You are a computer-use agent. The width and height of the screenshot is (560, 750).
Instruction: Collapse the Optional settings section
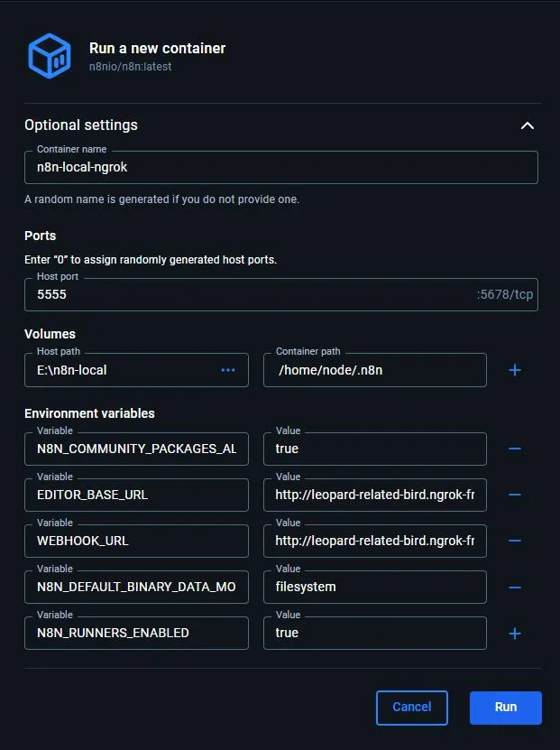[x=528, y=125]
